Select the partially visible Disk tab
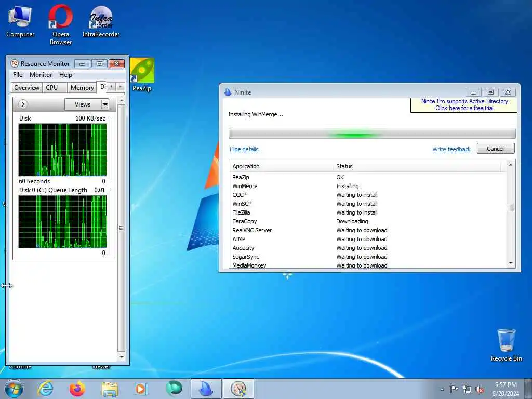 (102, 87)
